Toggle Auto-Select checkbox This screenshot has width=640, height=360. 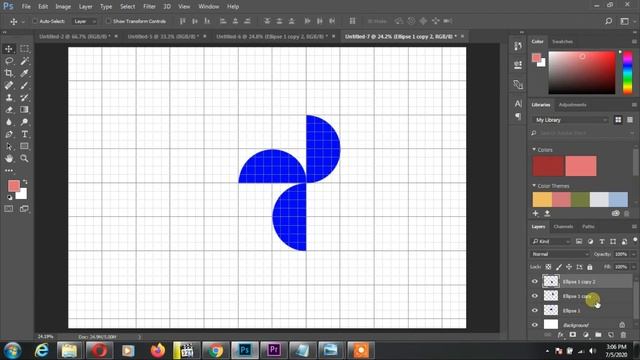[35, 21]
